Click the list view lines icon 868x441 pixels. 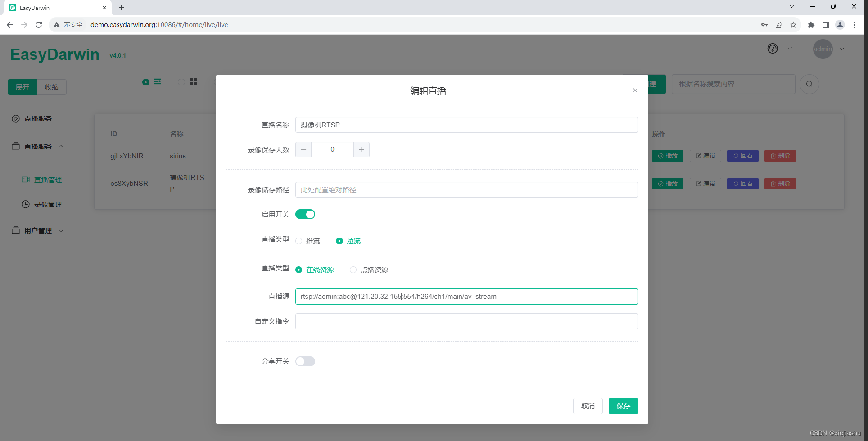tap(158, 81)
